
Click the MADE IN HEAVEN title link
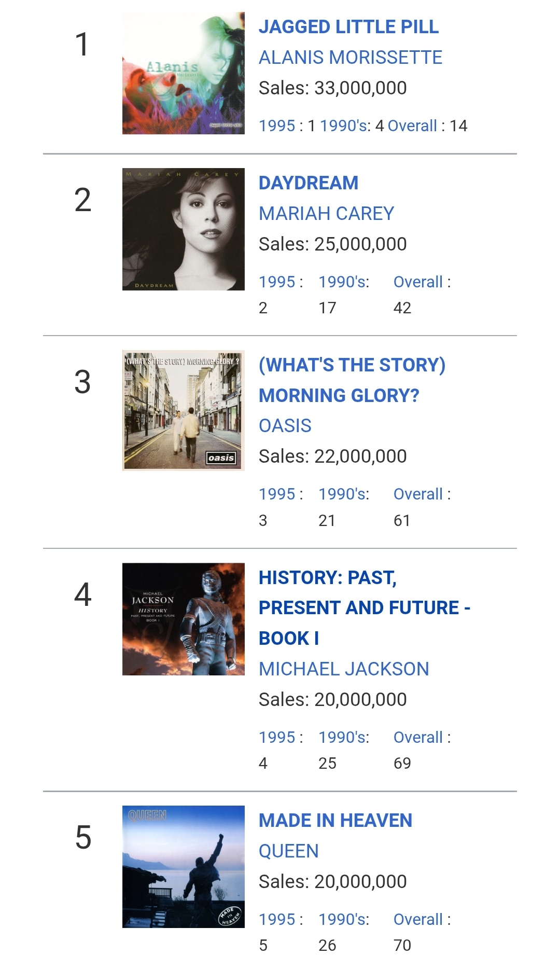(335, 821)
